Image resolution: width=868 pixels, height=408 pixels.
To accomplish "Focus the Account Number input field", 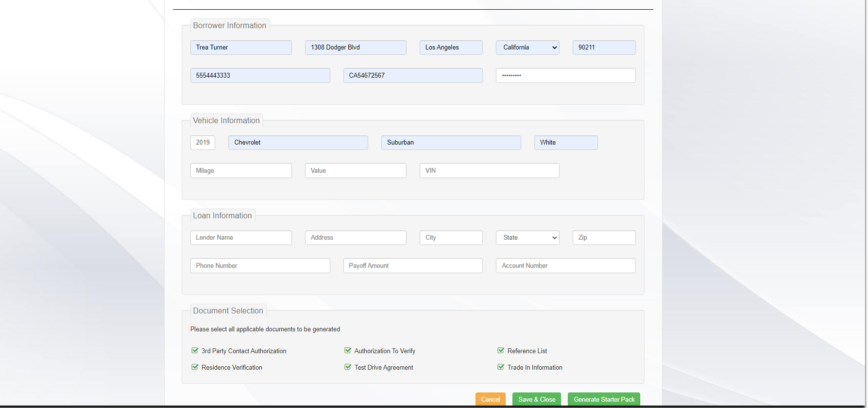I will (x=566, y=266).
